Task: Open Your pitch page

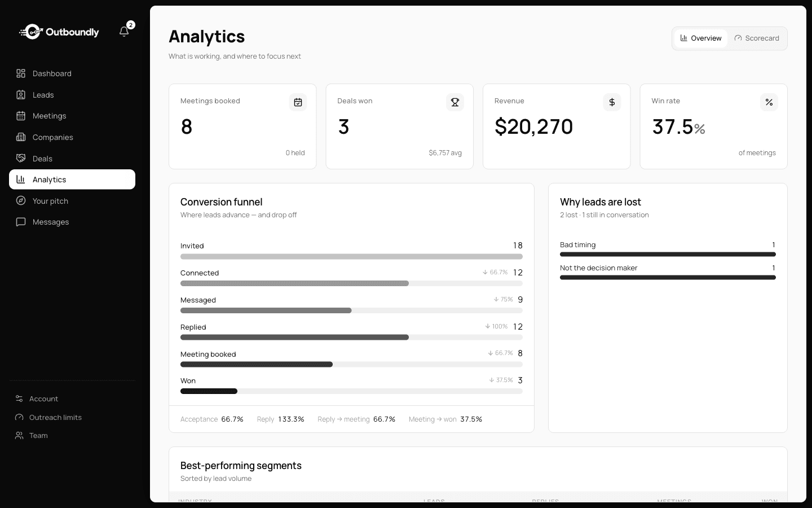Action: point(72,201)
